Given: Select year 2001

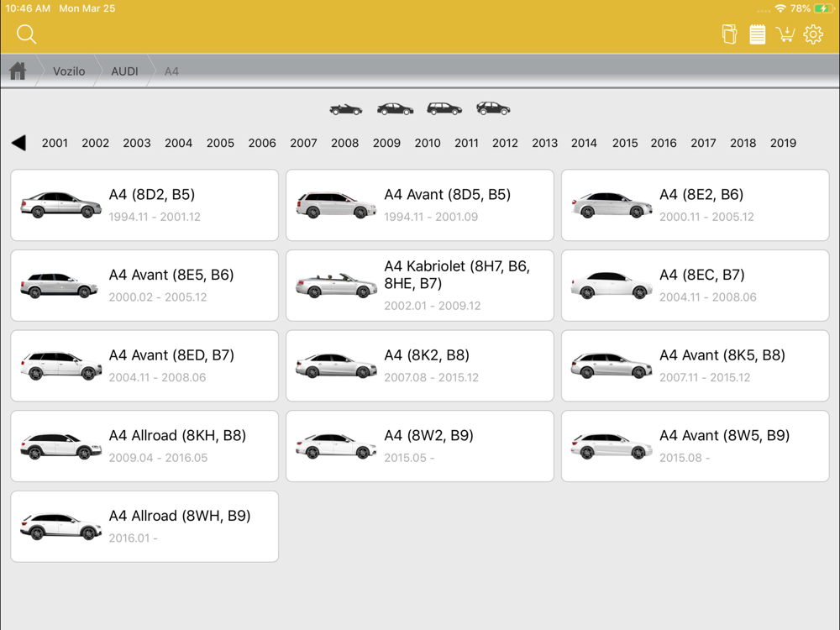Looking at the screenshot, I should point(55,143).
